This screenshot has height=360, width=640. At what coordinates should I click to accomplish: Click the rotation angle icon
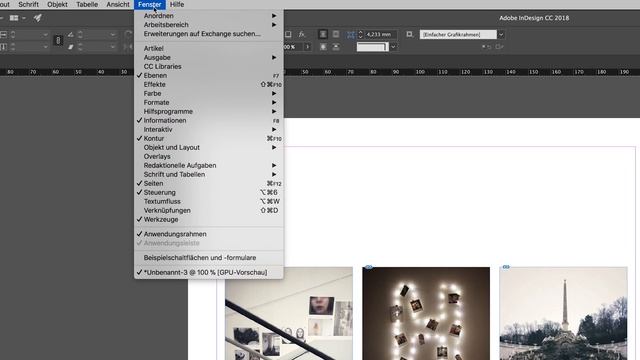click(71, 35)
